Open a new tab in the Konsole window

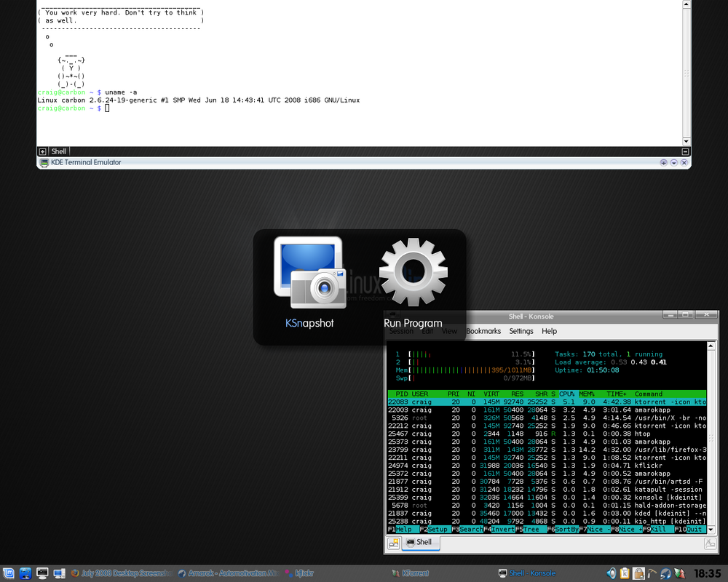[x=394, y=543]
